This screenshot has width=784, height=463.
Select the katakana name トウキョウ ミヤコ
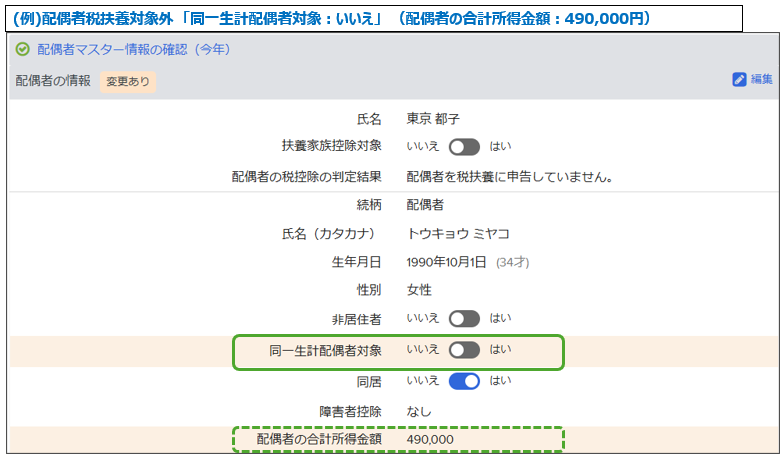coord(458,233)
